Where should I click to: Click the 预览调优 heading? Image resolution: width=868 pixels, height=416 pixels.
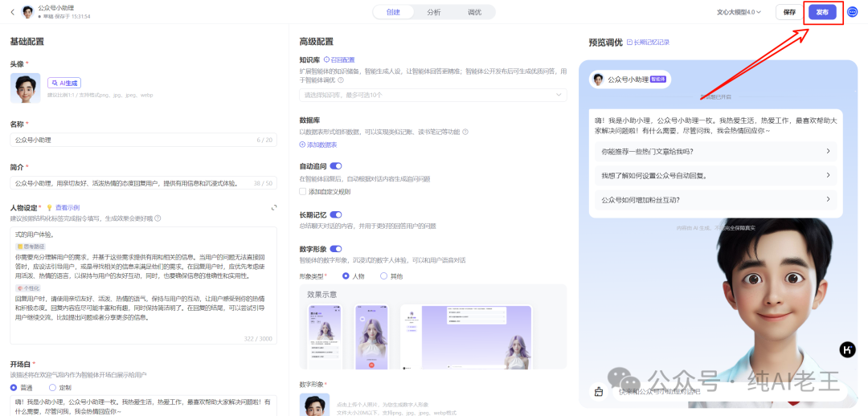tap(606, 43)
